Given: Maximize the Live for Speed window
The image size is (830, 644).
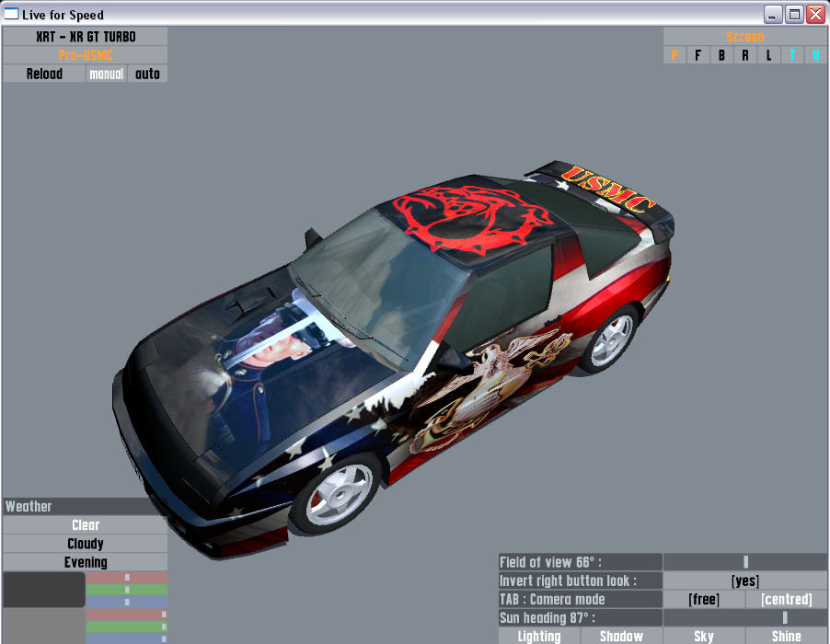Looking at the screenshot, I should pyautogui.click(x=794, y=15).
